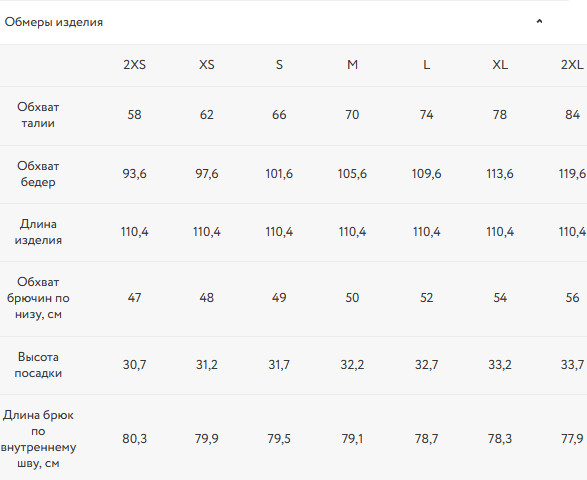Select the 2XL size column header
587x480 pixels.
(572, 65)
